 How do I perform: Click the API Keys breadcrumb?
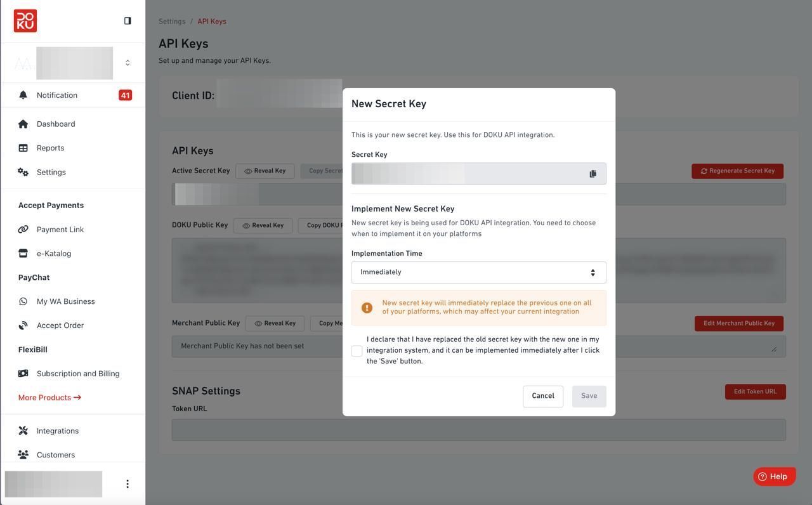point(212,22)
